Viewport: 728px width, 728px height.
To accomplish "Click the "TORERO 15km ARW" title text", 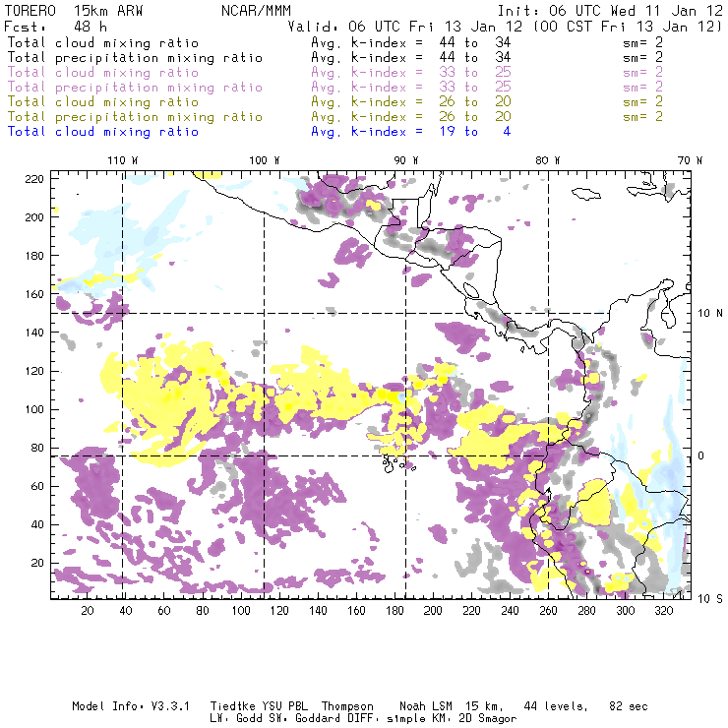I will click(x=74, y=11).
